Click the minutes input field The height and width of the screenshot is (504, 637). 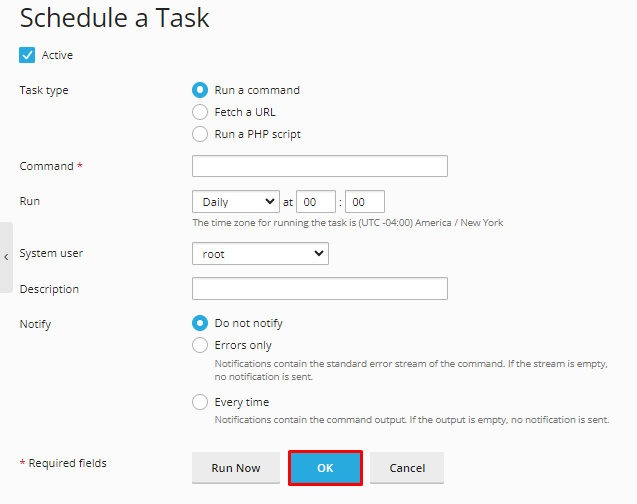(364, 202)
